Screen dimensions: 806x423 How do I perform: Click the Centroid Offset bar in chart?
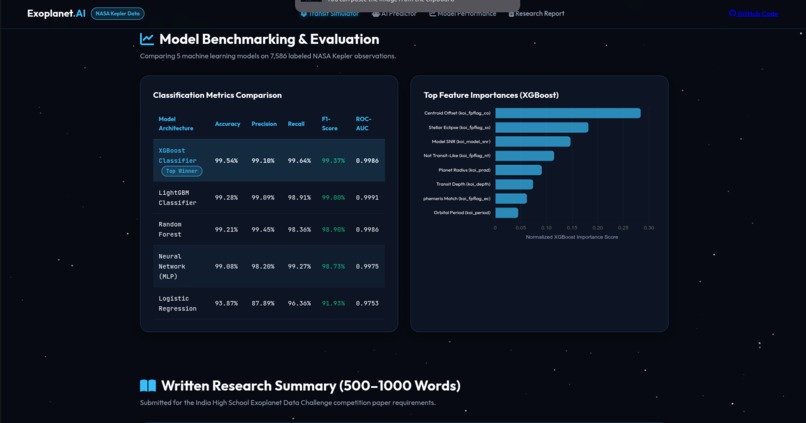(x=568, y=113)
